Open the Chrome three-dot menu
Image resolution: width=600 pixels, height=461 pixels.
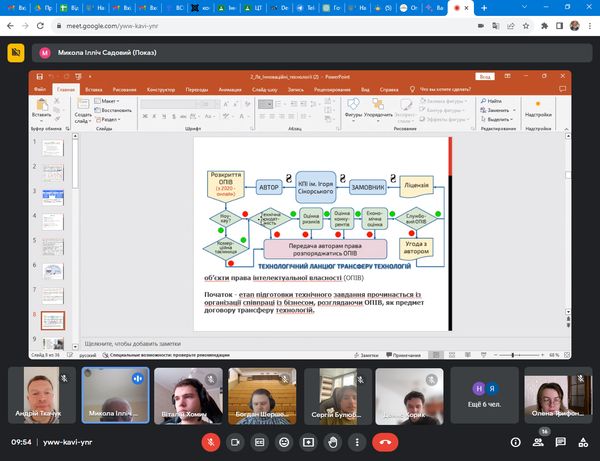[589, 27]
